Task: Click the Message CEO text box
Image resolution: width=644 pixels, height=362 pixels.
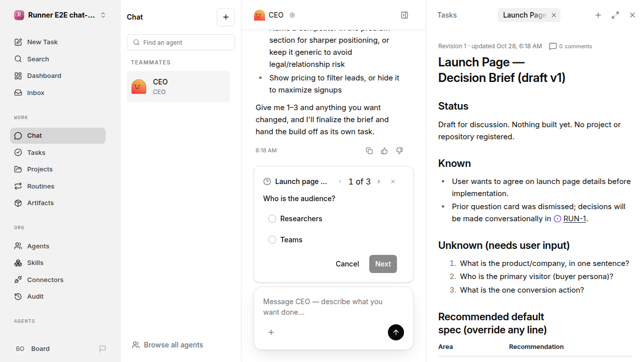Action: [333, 307]
